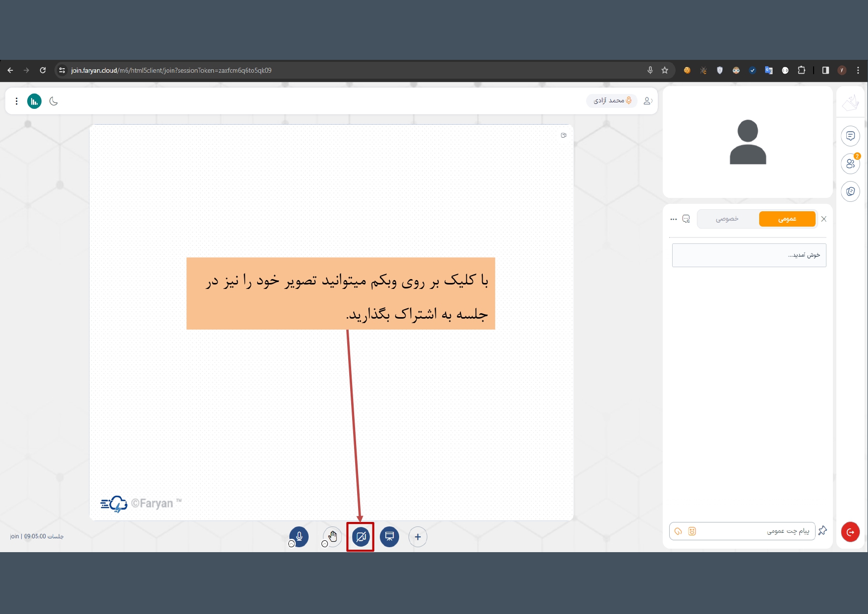Image resolution: width=868 pixels, height=614 pixels.
Task: Open the green poll statistics icon
Action: [x=34, y=101]
